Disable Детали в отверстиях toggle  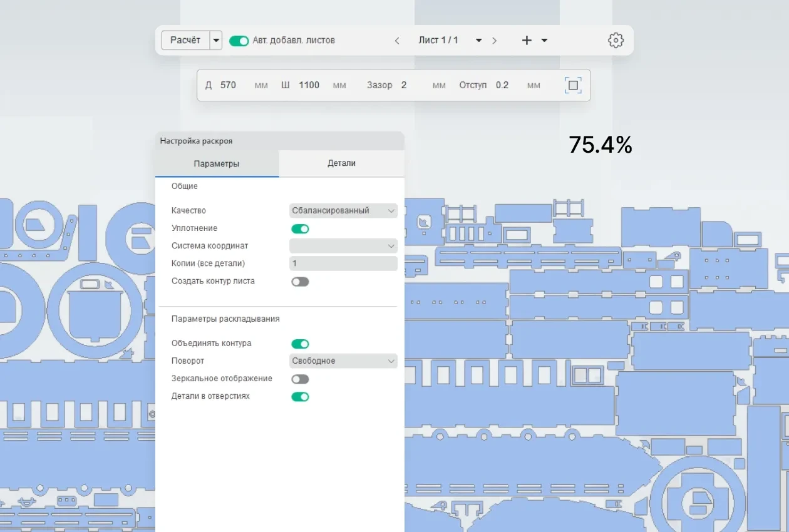(x=301, y=396)
